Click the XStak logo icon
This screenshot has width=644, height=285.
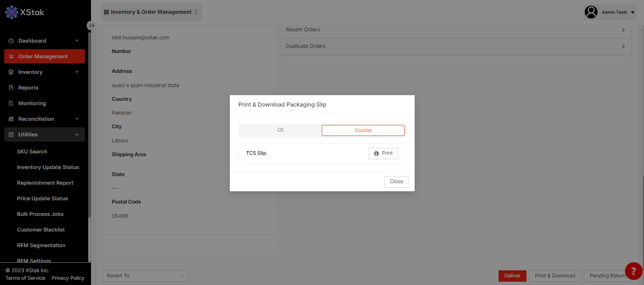11,12
